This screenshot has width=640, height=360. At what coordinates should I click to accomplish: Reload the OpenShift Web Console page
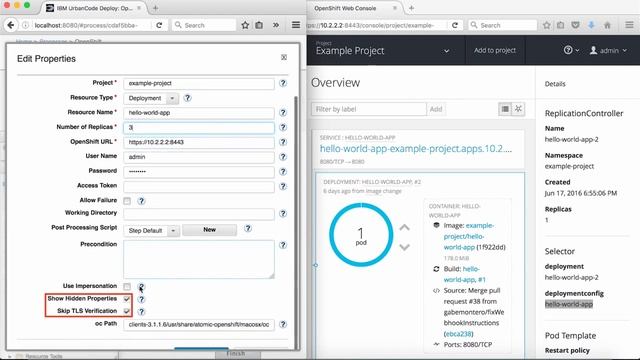click(455, 25)
